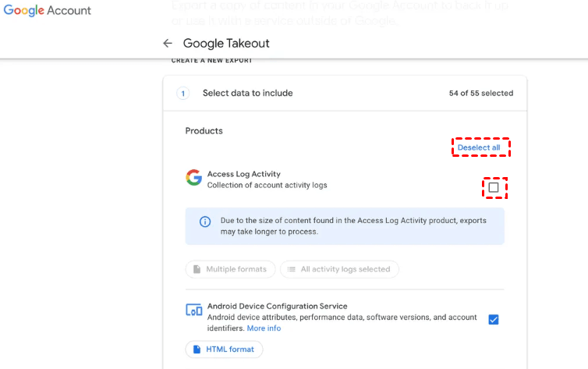Click the file icon on the HTML format chip
The width and height of the screenshot is (588, 369).
coord(196,349)
